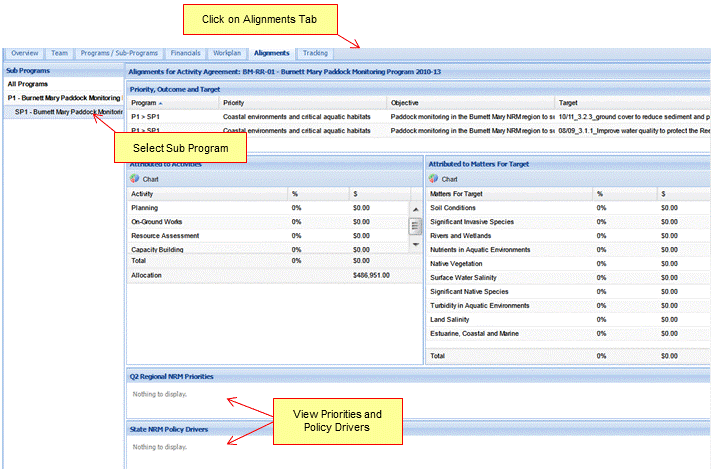Open the Tracking tab
The height and width of the screenshot is (475, 712).
click(x=315, y=53)
